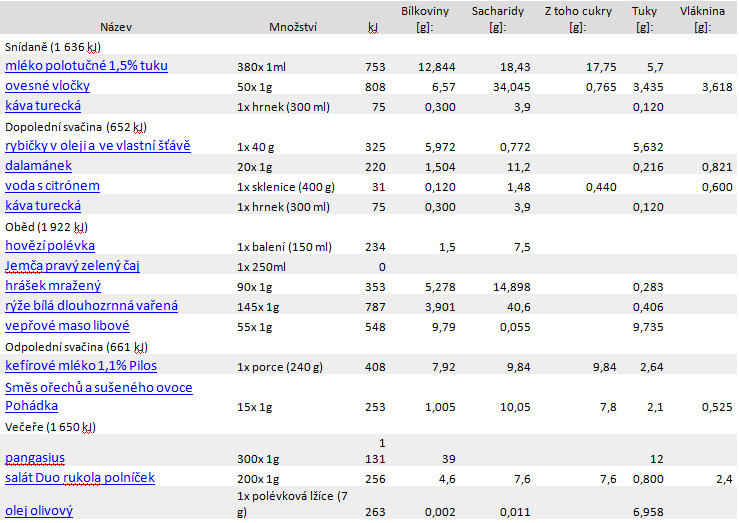Click the 234 kJ value for hovězí polévka
Image resolution: width=739 pixels, height=523 pixels.
[375, 247]
